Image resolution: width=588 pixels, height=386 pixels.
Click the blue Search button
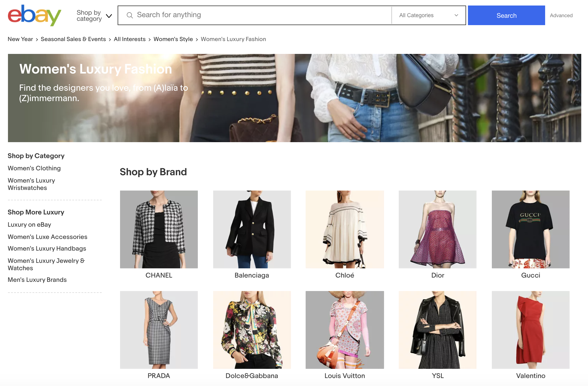point(506,15)
